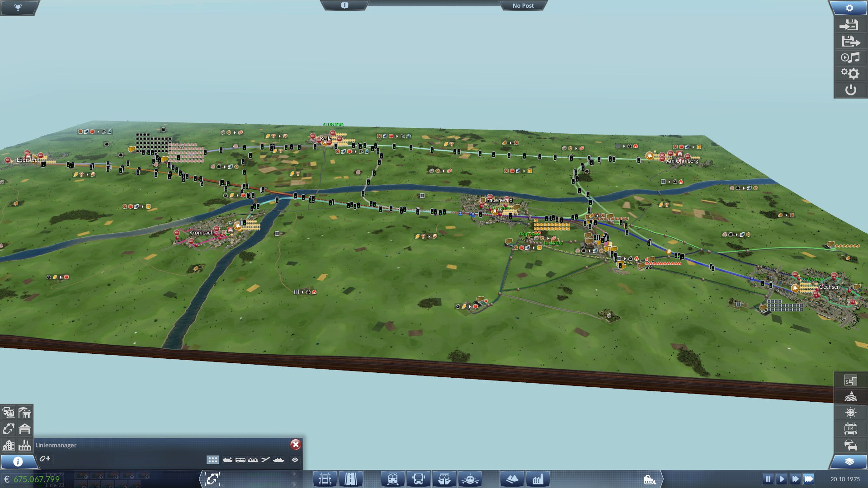The width and height of the screenshot is (868, 488).
Task: Open the industry list window
Action: pos(25,445)
